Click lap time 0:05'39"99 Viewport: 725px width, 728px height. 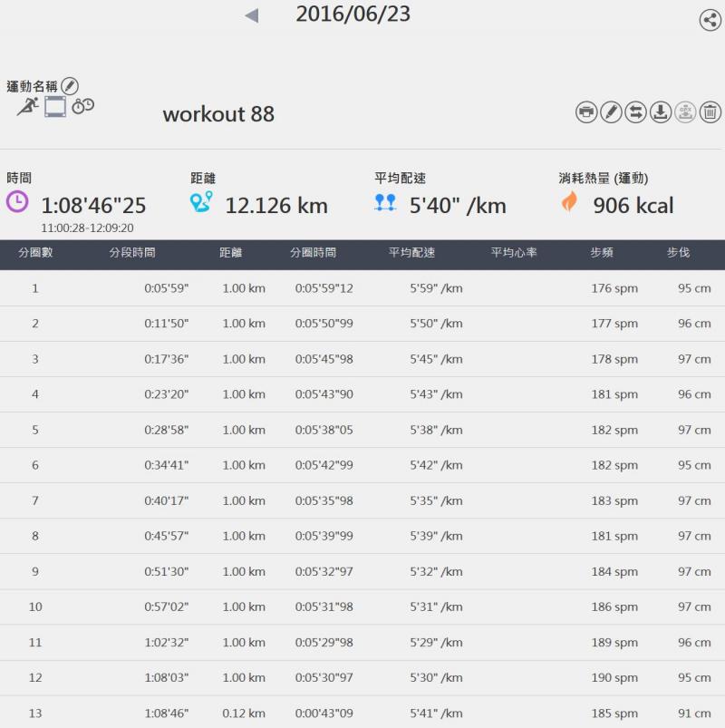[x=324, y=536]
